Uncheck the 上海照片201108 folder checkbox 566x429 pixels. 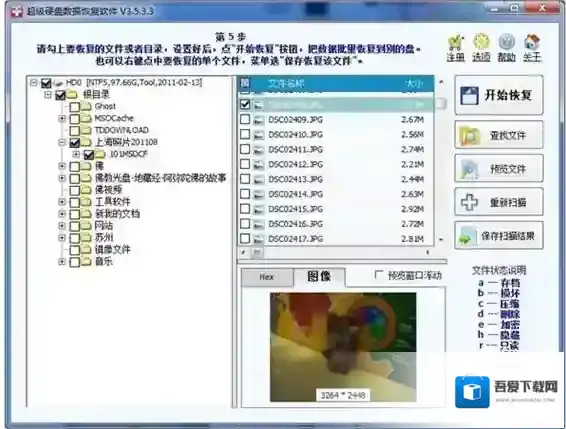(75, 143)
